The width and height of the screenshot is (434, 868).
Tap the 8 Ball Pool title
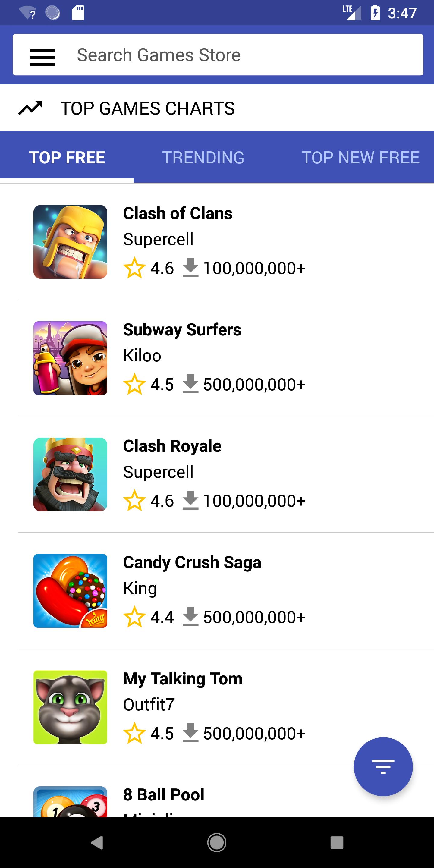[x=164, y=794]
